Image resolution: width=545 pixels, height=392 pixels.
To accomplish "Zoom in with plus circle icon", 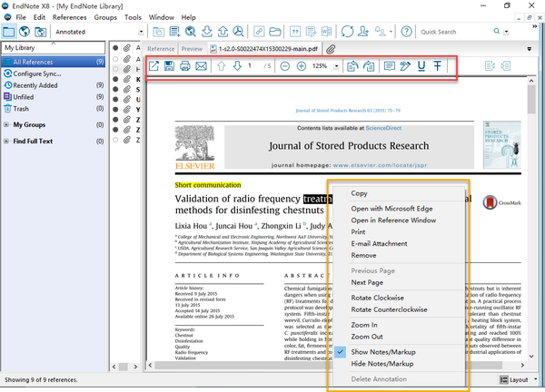I will pos(302,66).
